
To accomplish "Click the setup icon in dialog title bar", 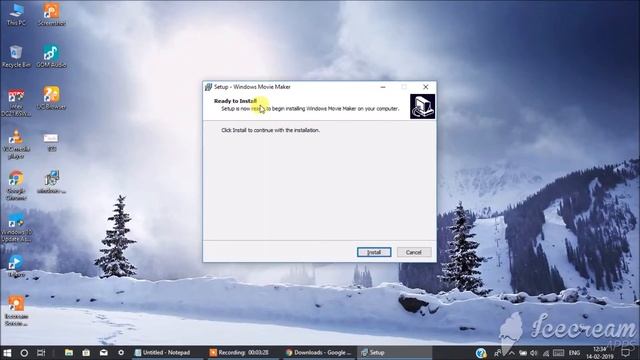I will [209, 87].
